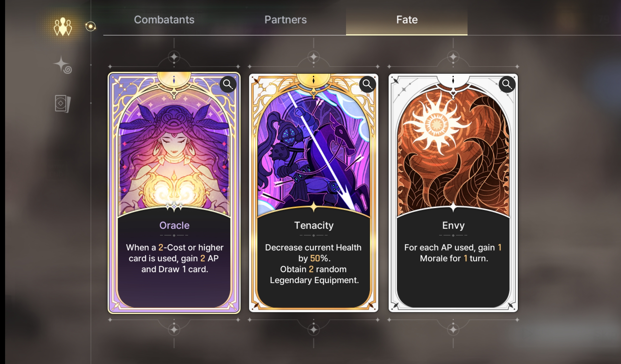Viewport: 621px width, 364px height.
Task: Switch to the Combatants tab
Action: click(164, 20)
